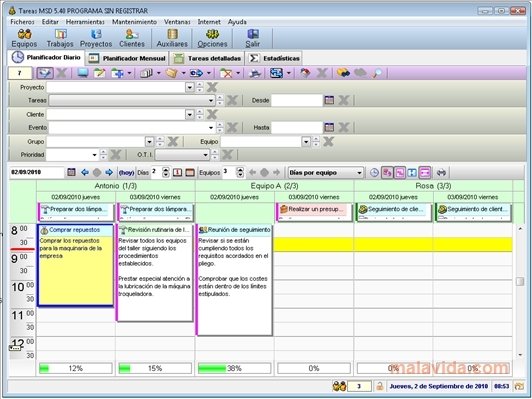Open the Auxiliares module

(x=172, y=38)
